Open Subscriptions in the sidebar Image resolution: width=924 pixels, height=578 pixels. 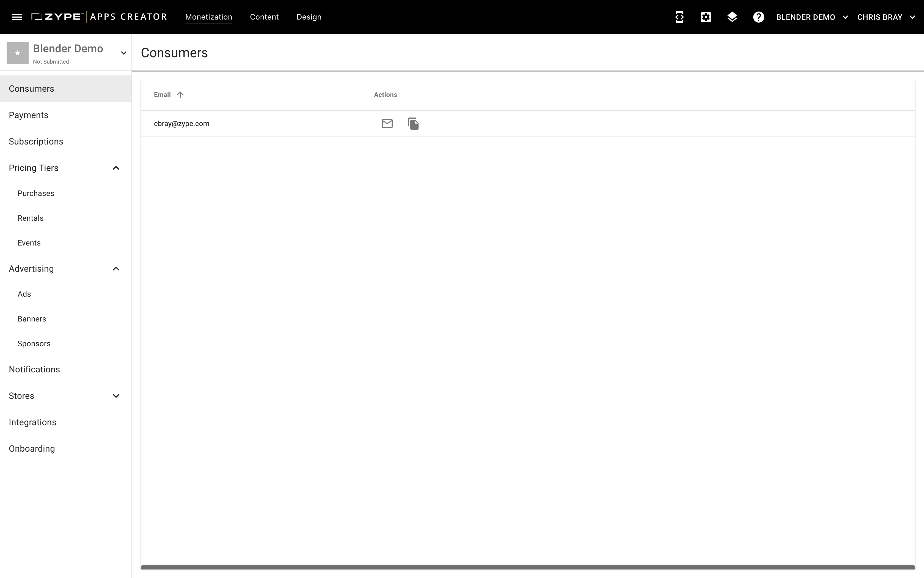(66, 141)
